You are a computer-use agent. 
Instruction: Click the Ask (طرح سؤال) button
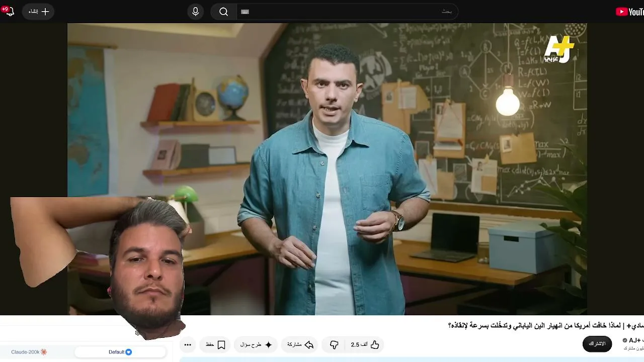click(256, 344)
